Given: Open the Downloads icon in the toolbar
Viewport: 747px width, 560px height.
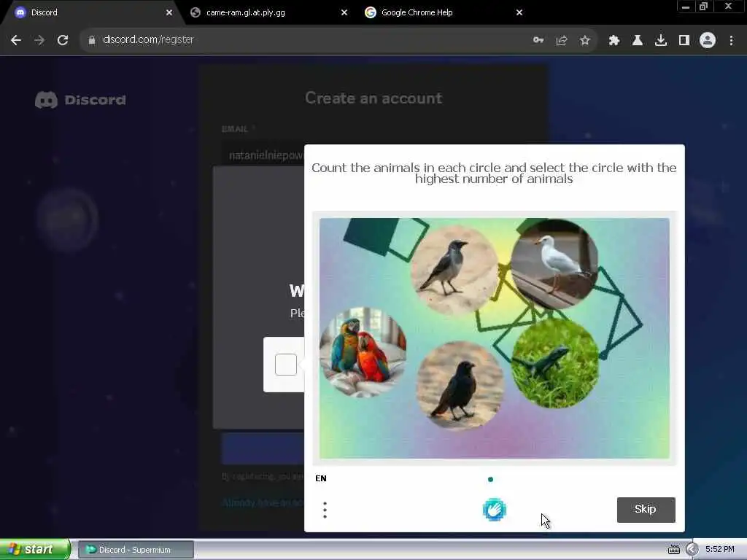Looking at the screenshot, I should (661, 40).
